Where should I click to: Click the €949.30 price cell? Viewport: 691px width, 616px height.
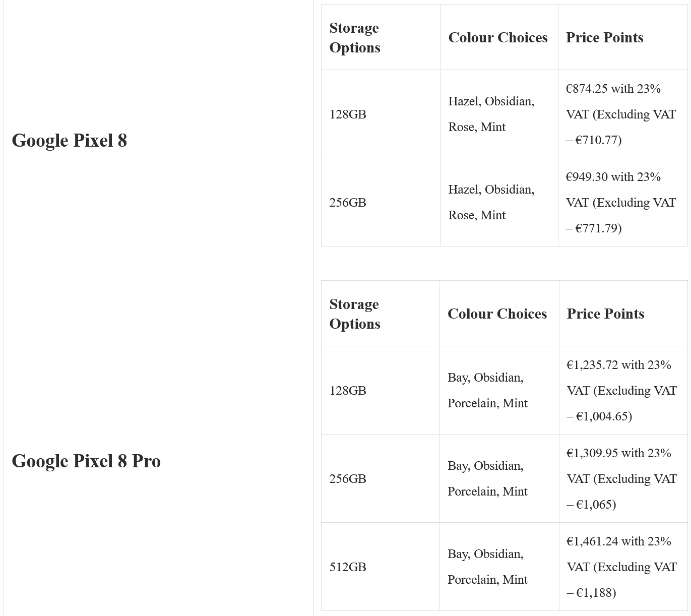(x=620, y=203)
